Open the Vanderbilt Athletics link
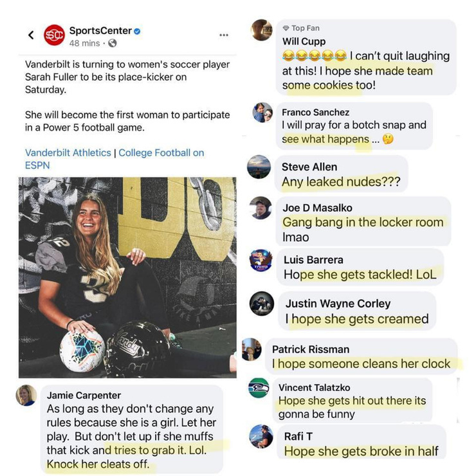 tap(68, 152)
